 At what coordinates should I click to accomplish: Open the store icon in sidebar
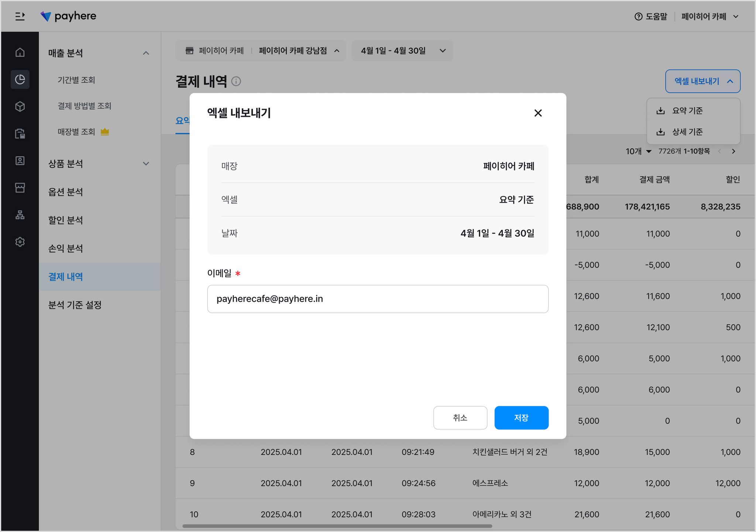tap(20, 188)
